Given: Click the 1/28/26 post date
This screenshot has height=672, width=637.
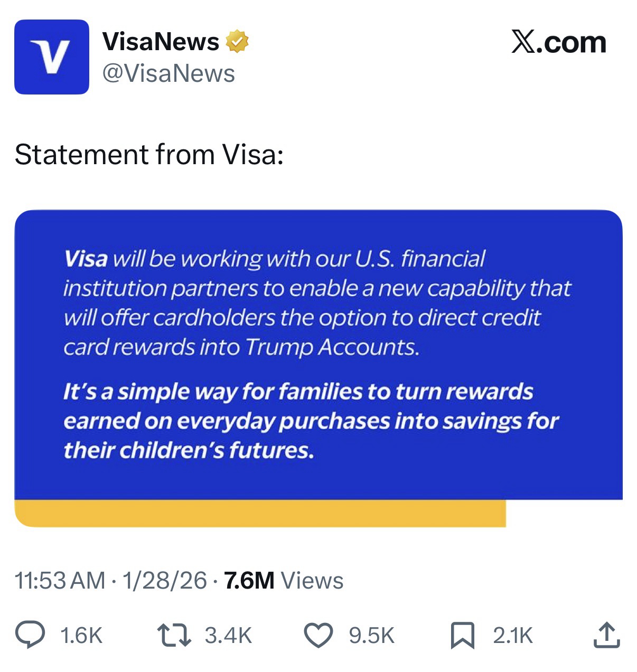Looking at the screenshot, I should point(164,581).
